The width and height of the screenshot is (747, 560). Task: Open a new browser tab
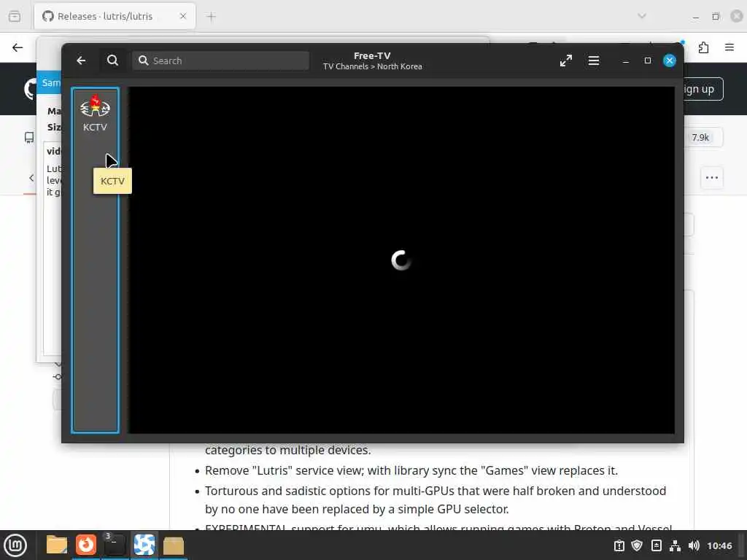click(211, 17)
